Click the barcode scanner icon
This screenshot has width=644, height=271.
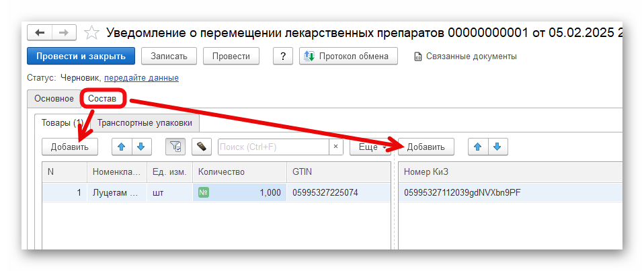click(201, 147)
